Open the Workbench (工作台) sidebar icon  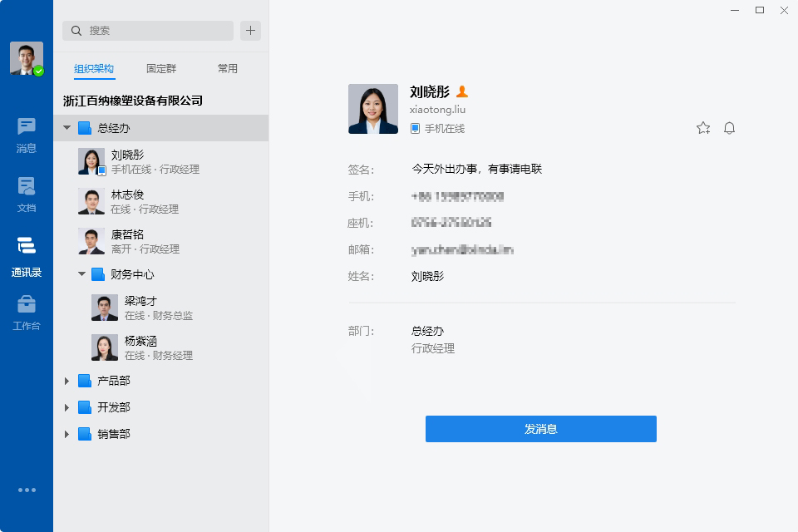click(27, 313)
